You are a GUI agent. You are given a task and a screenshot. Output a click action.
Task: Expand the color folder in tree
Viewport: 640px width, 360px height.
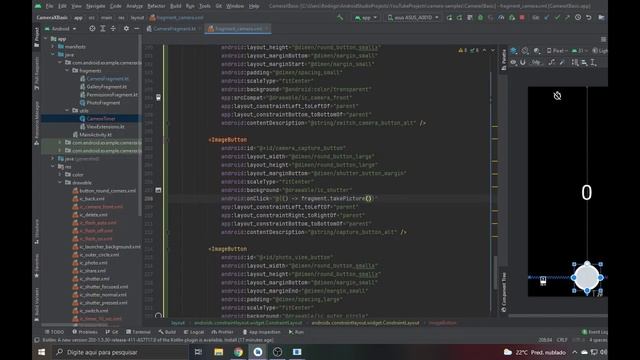(60, 175)
